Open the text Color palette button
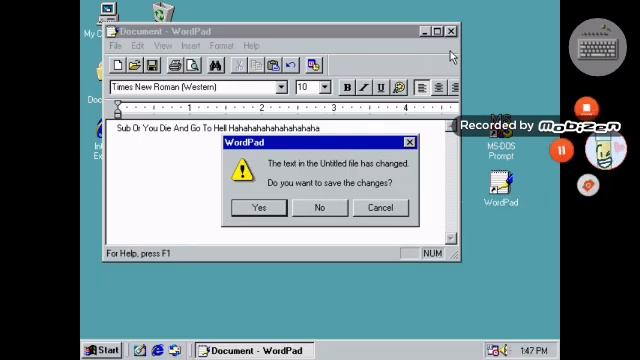The image size is (640, 360). pos(399,87)
